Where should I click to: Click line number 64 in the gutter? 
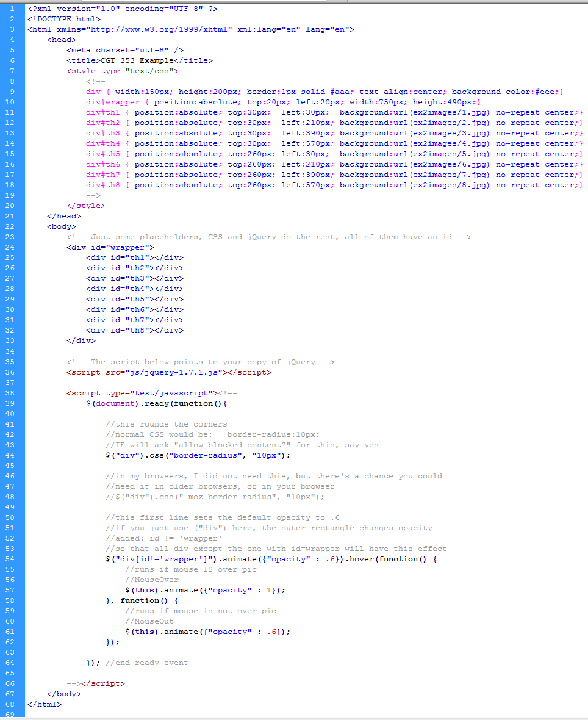pos(10,663)
